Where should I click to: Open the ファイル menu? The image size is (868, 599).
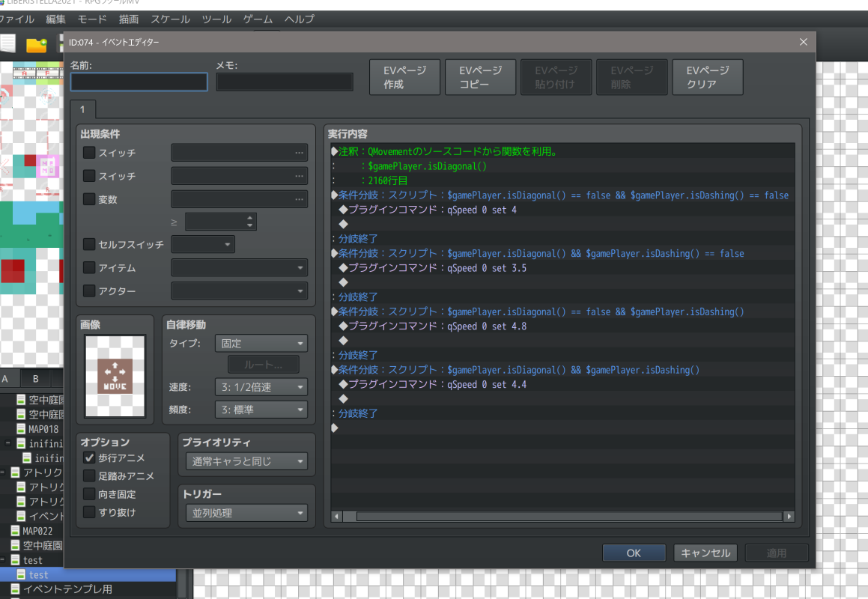coord(16,19)
